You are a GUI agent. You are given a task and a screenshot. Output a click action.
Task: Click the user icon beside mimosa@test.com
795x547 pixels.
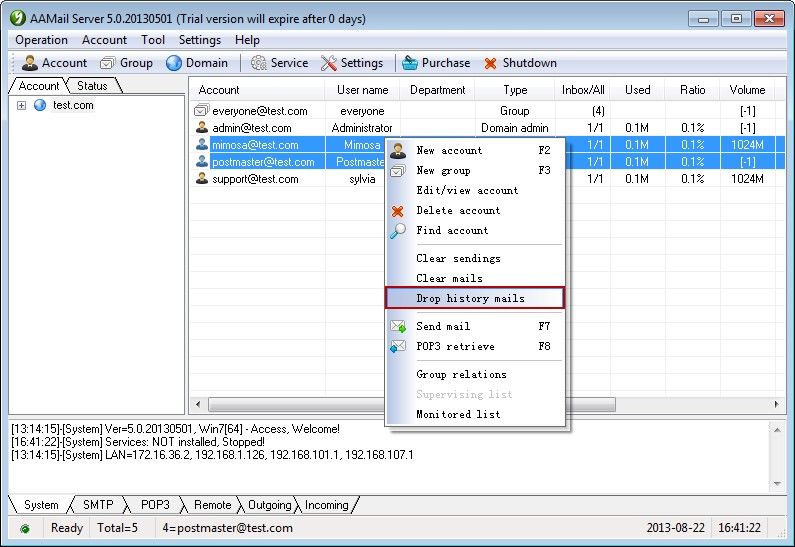(202, 144)
